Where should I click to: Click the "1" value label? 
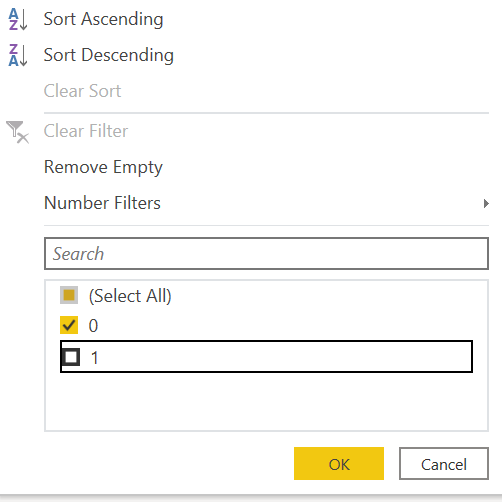pyautogui.click(x=95, y=358)
